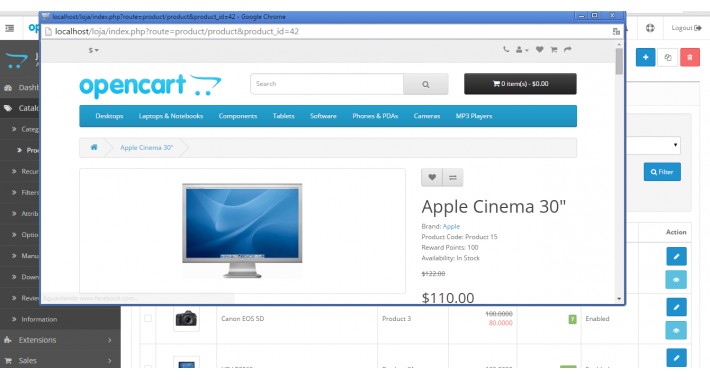Click the compare product arrows button
Screen dimensions: 710x380
[453, 178]
